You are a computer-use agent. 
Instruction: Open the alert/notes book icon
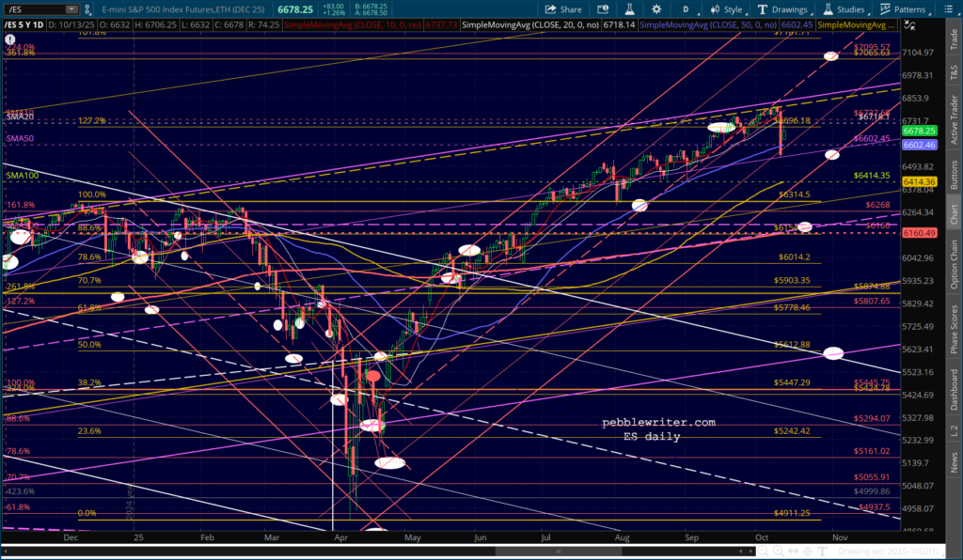[x=603, y=9]
